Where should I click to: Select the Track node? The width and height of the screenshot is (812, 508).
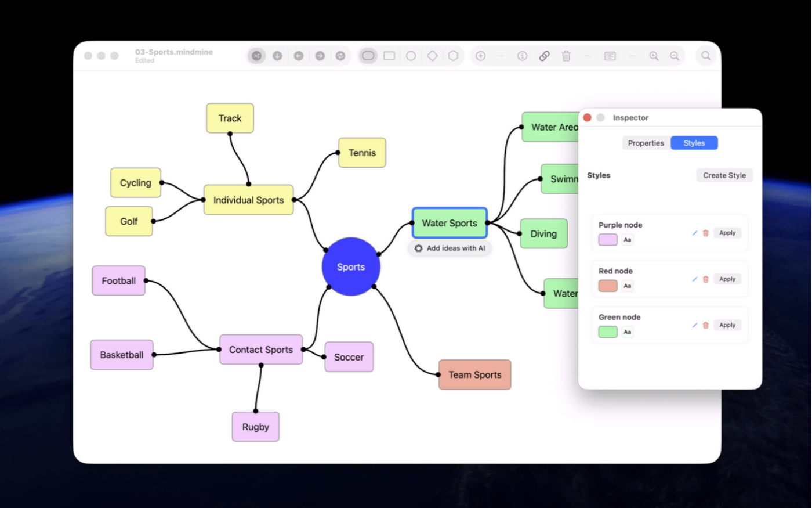(230, 118)
